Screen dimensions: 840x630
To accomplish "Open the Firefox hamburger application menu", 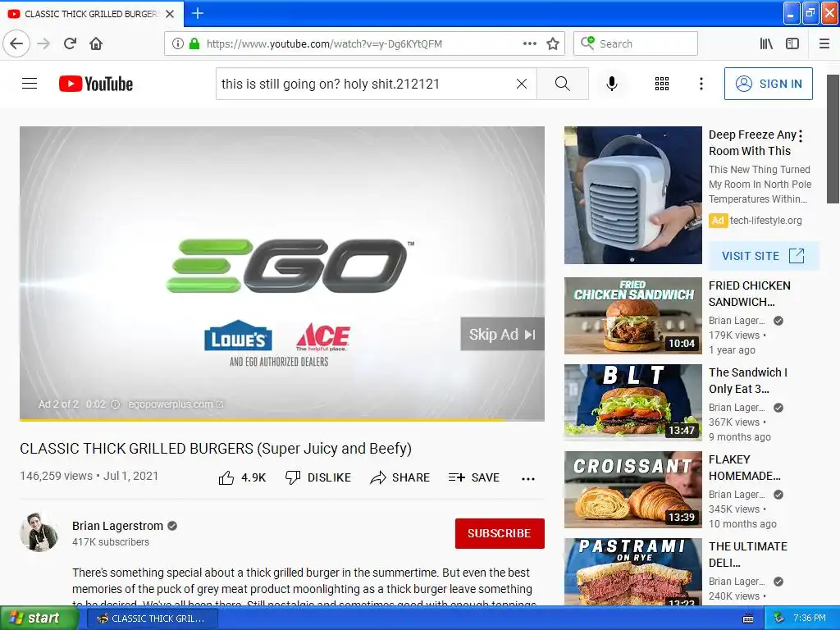I will click(824, 43).
